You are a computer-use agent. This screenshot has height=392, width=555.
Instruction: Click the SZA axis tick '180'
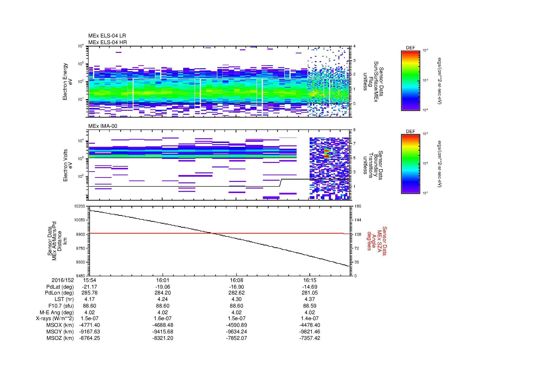(358, 206)
